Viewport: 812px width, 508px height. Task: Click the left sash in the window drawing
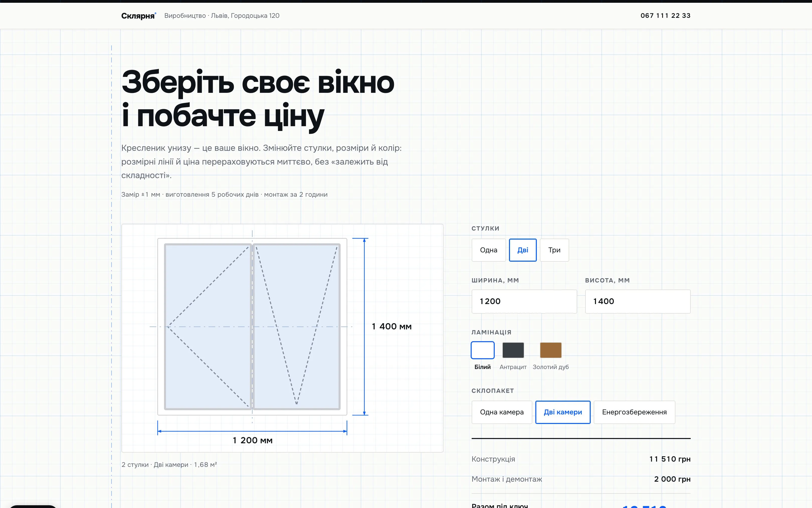click(x=208, y=327)
